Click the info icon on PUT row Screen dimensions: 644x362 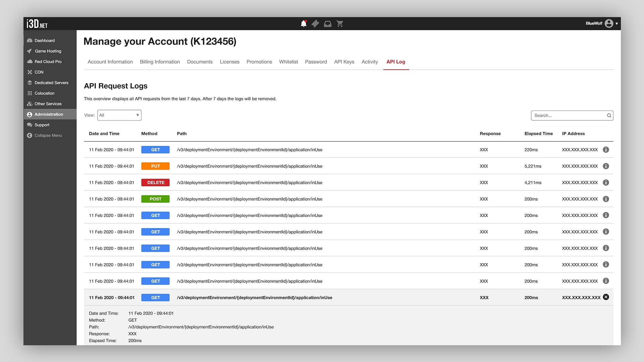(x=606, y=166)
